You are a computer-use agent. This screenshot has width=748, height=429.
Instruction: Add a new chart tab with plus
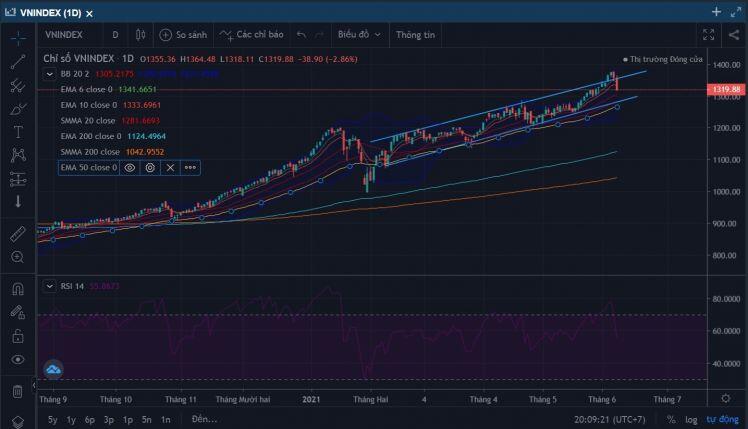click(x=717, y=12)
